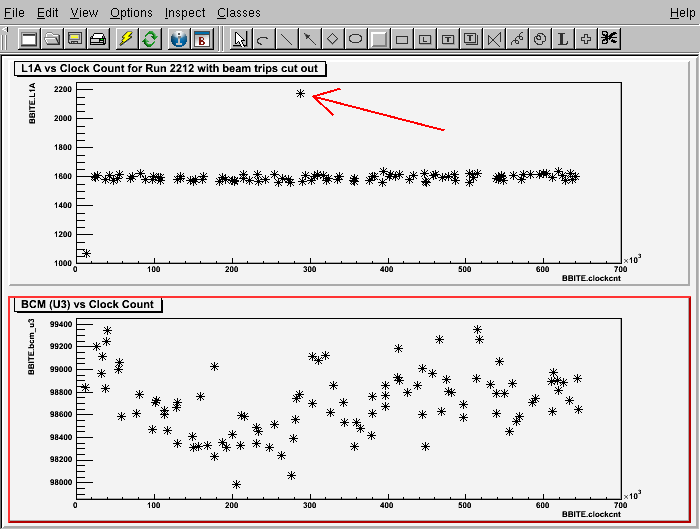
Task: Click the lowest L1A data point near 1050
Action: pyautogui.click(x=86, y=254)
